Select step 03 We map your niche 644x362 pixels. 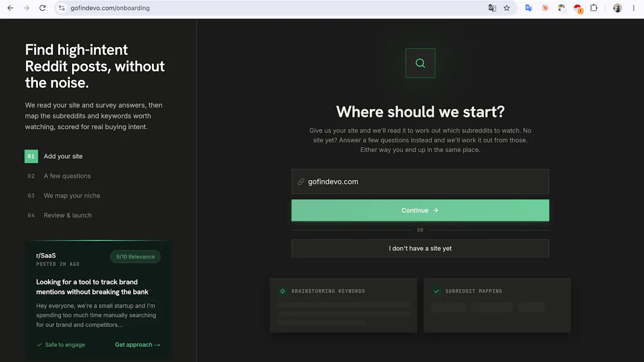click(x=63, y=196)
